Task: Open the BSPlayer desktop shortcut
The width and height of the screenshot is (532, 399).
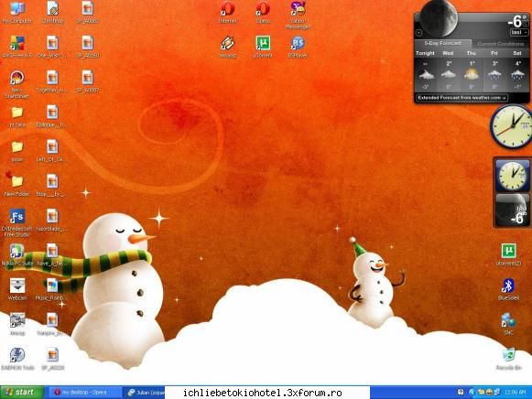Action: 298,47
